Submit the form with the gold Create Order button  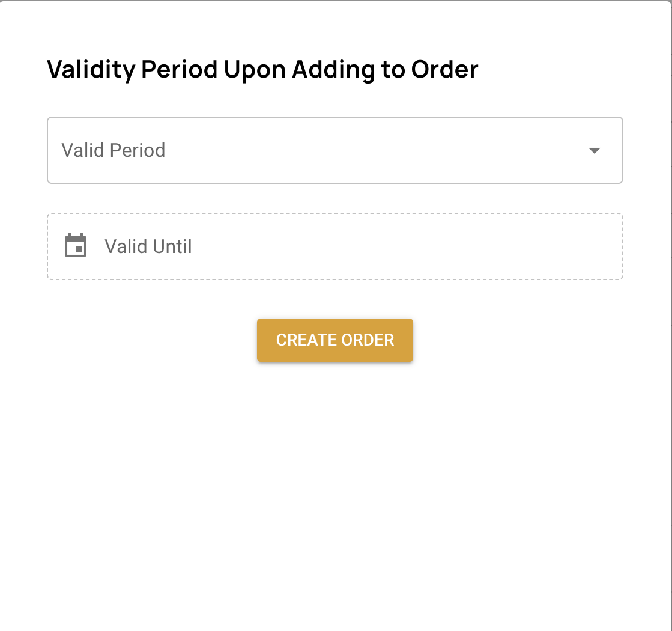[x=334, y=340]
